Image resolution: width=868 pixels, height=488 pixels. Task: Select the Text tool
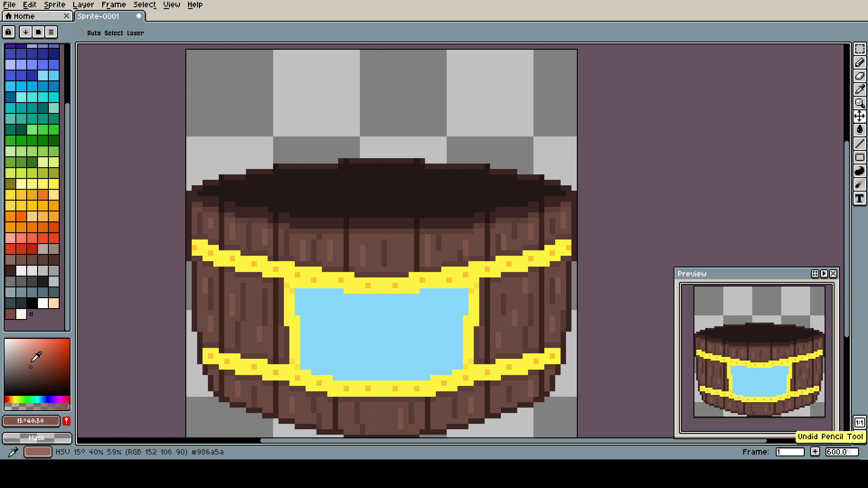click(x=859, y=198)
